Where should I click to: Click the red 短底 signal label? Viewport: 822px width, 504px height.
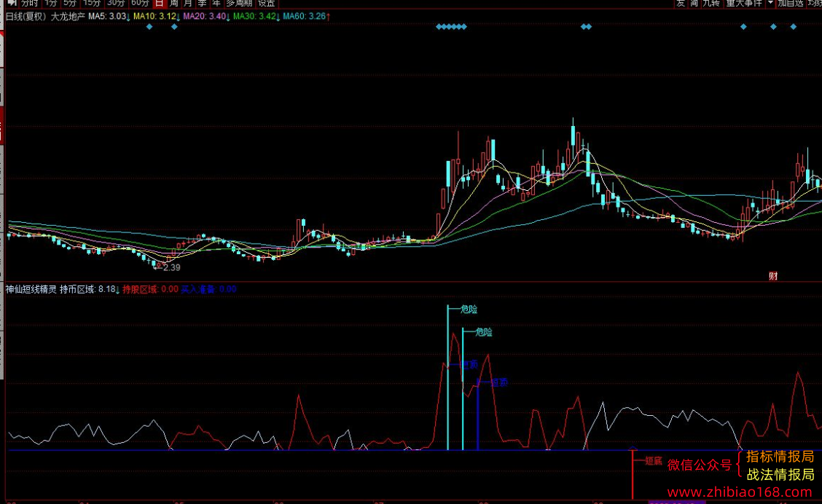click(653, 461)
